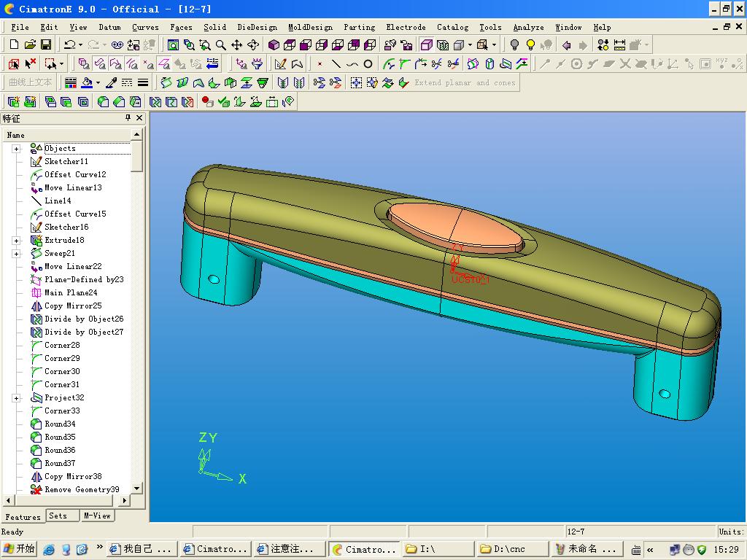747x560 pixels.
Task: Open the cube-with-cursor dropdown arrow
Action: click(x=494, y=45)
